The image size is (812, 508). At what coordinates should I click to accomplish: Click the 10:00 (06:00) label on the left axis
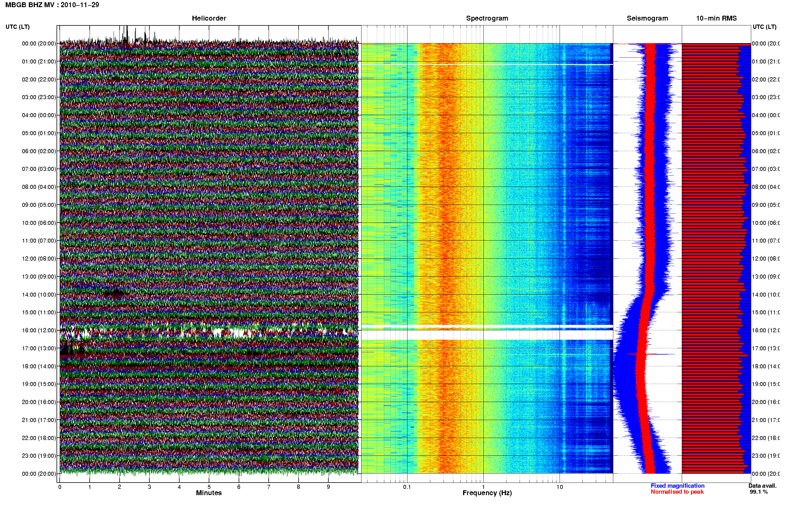(x=39, y=223)
